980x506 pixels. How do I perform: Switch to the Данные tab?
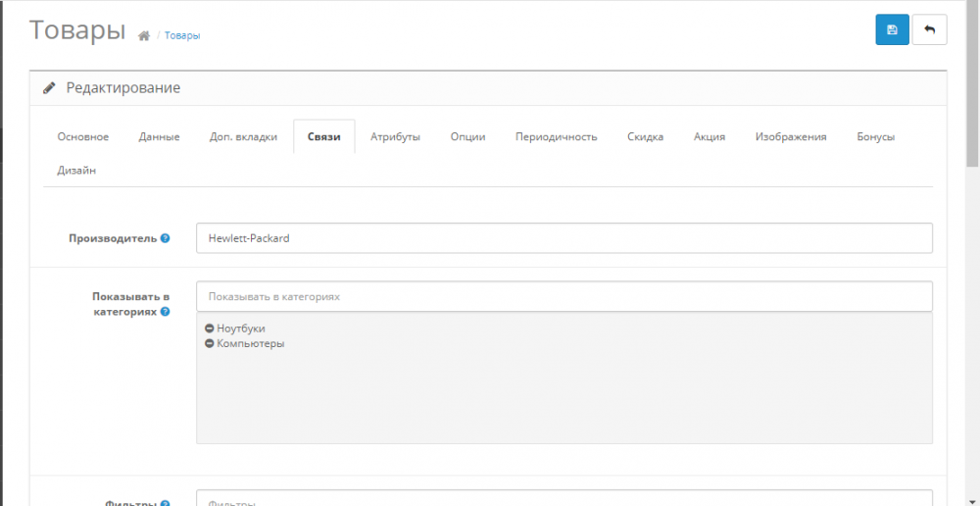160,137
